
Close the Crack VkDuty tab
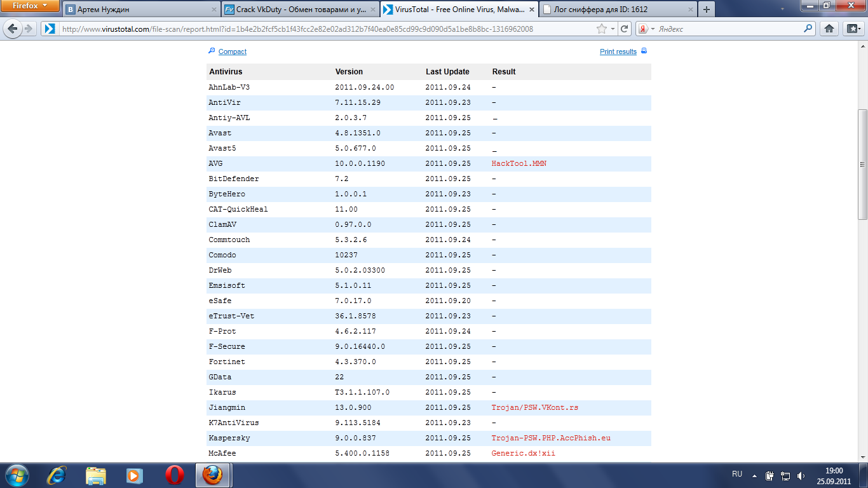(x=372, y=10)
